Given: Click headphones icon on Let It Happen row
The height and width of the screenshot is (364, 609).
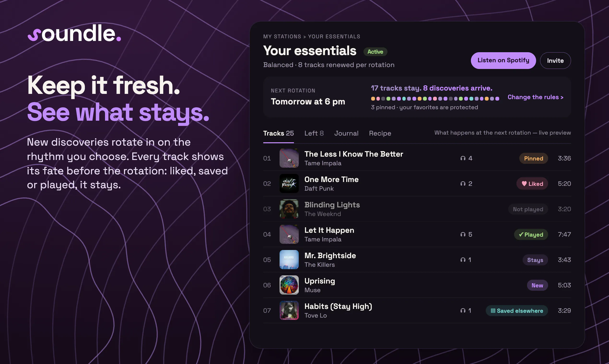Looking at the screenshot, I should pos(463,234).
